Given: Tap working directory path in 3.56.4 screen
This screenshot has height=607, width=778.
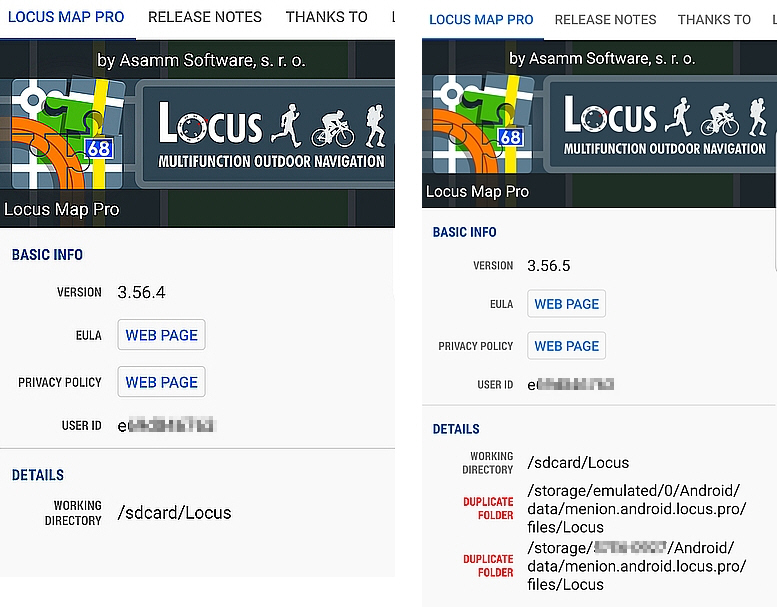Looking at the screenshot, I should pyautogui.click(x=174, y=513).
